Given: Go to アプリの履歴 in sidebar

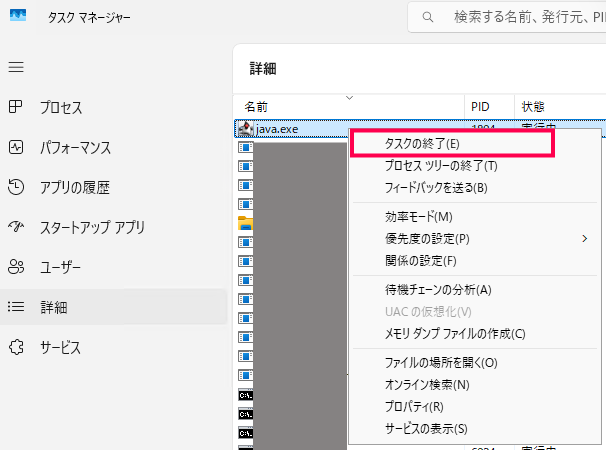Looking at the screenshot, I should [75, 188].
